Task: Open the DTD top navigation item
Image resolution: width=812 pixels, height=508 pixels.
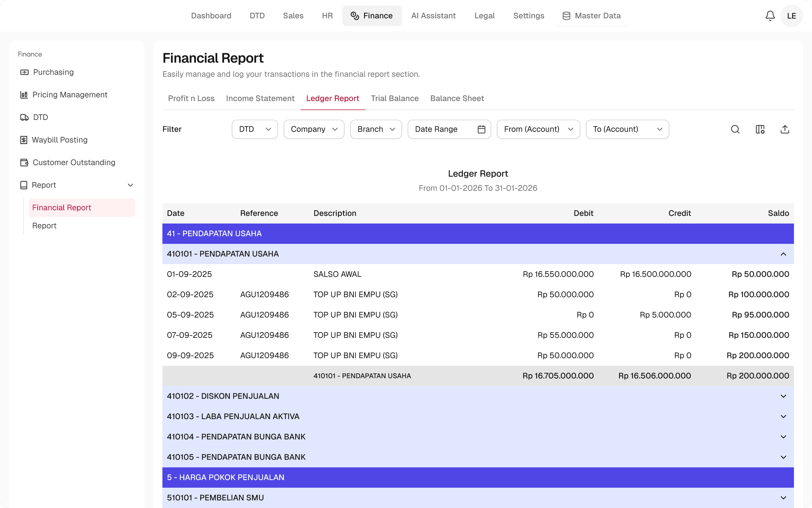Action: pyautogui.click(x=257, y=16)
